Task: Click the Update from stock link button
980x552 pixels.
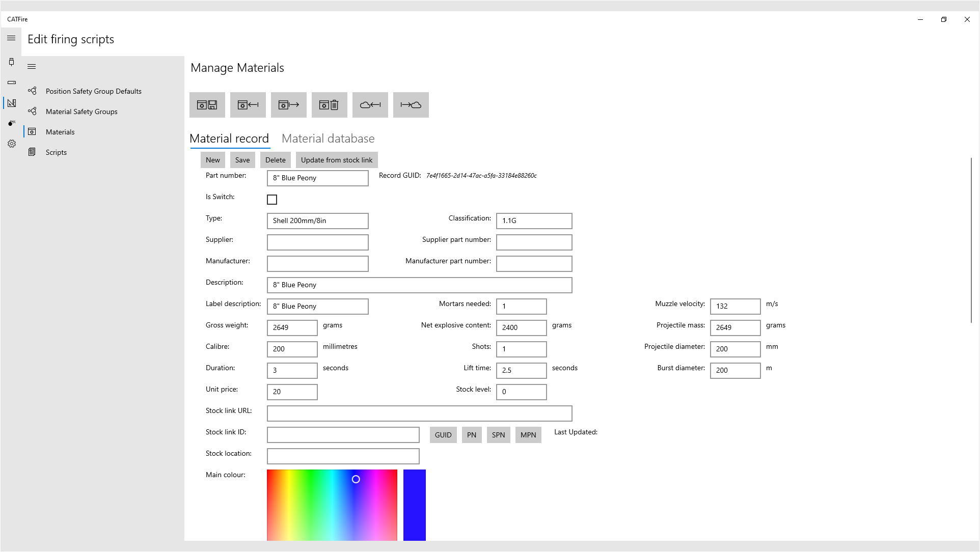Action: [337, 160]
